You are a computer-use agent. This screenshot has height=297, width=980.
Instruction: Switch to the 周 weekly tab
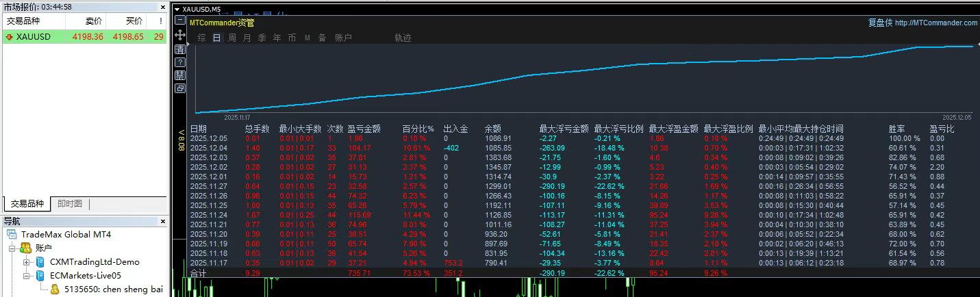[232, 38]
